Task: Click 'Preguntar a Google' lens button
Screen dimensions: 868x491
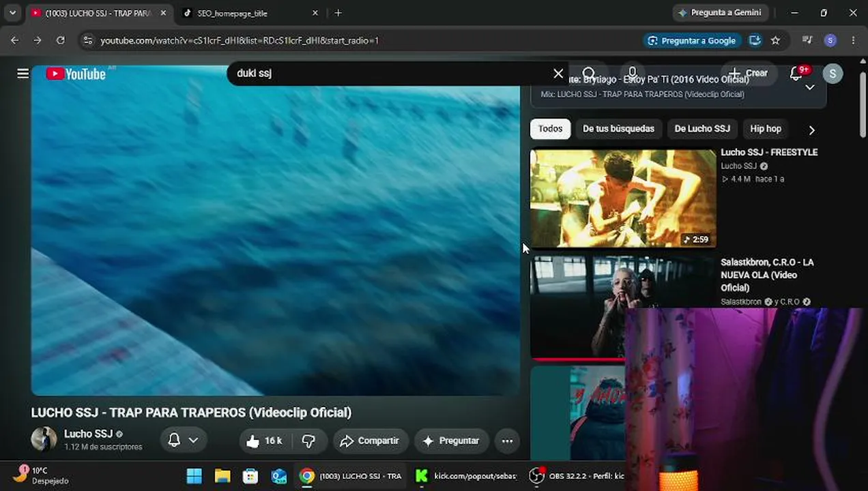Action: 692,41
